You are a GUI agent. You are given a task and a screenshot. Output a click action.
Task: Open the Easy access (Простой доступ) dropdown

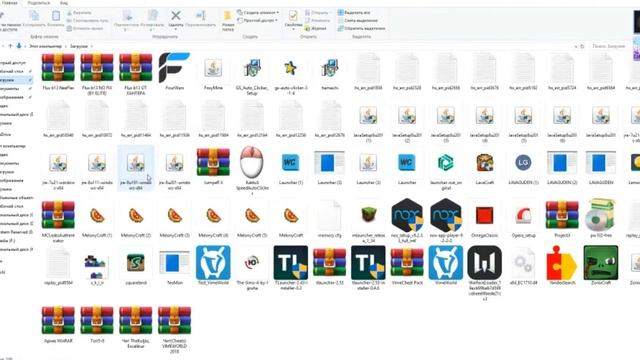pos(258,20)
